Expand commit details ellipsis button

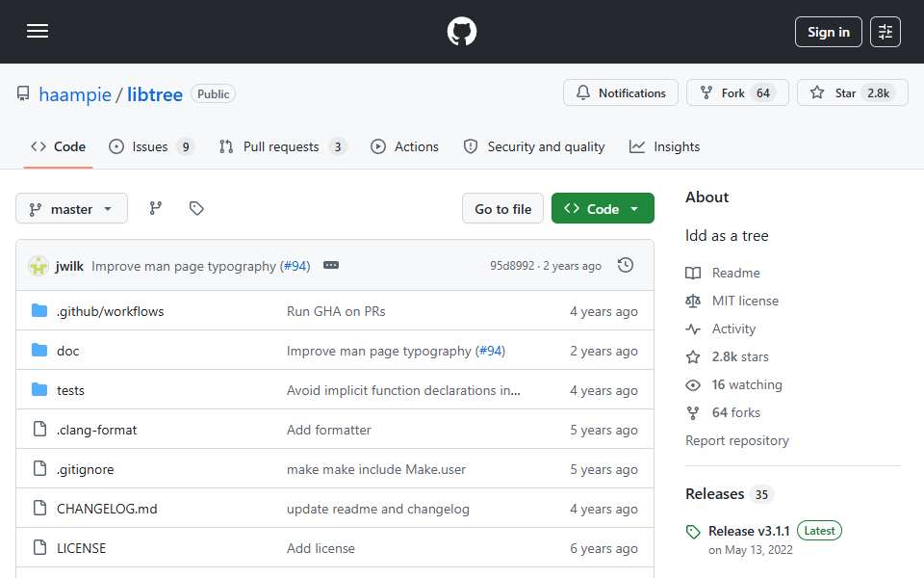[331, 266]
